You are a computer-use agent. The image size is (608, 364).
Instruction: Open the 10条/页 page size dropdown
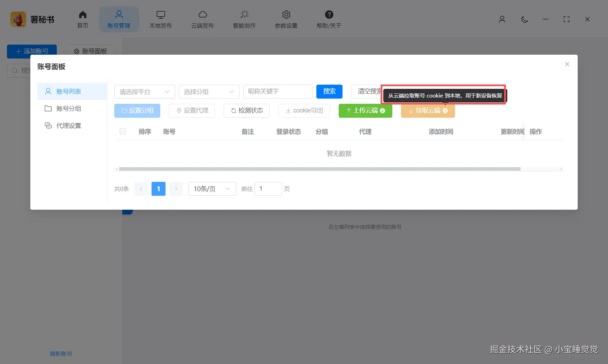211,188
